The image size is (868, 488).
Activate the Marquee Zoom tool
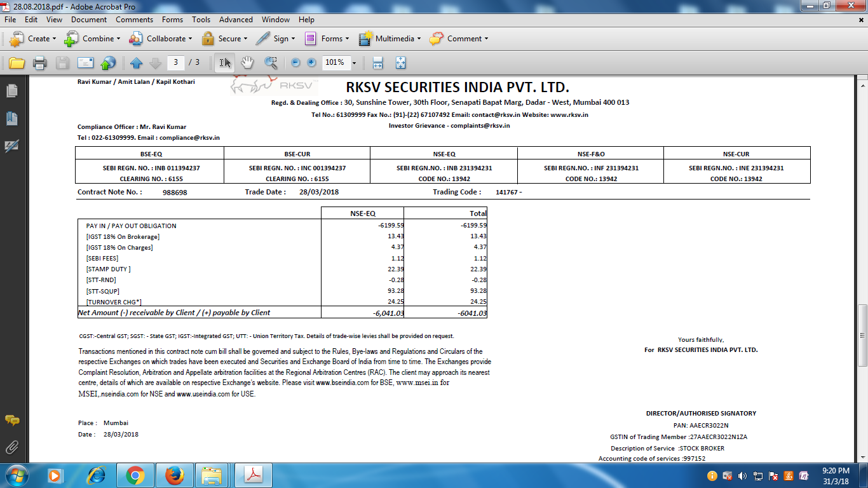pos(271,63)
